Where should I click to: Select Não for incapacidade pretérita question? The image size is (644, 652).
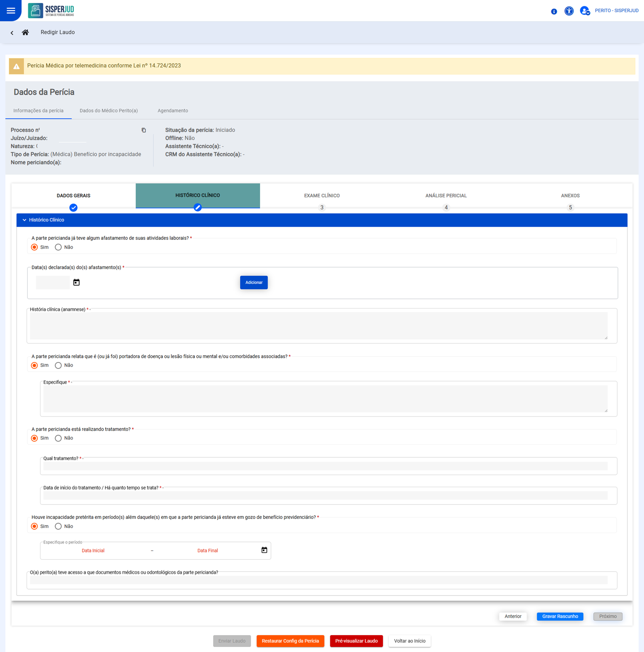pyautogui.click(x=59, y=526)
